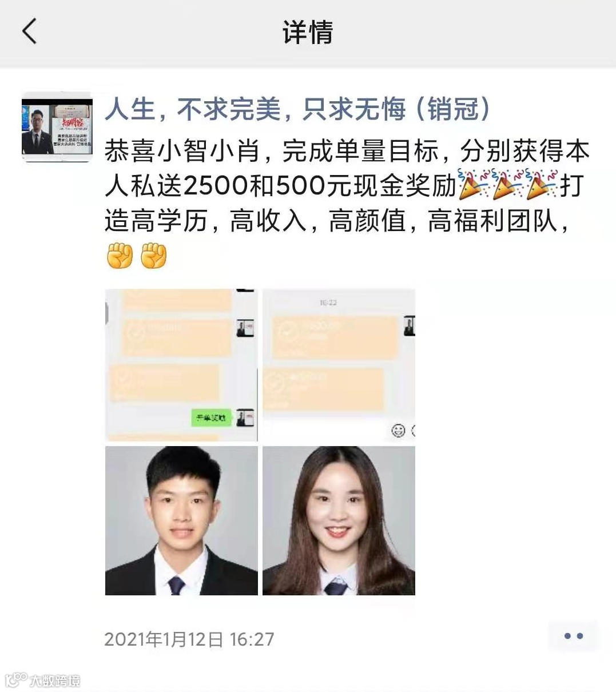Click the post timestamp 2021年1月12日 16:27
The width and height of the screenshot is (616, 692).
(x=189, y=639)
